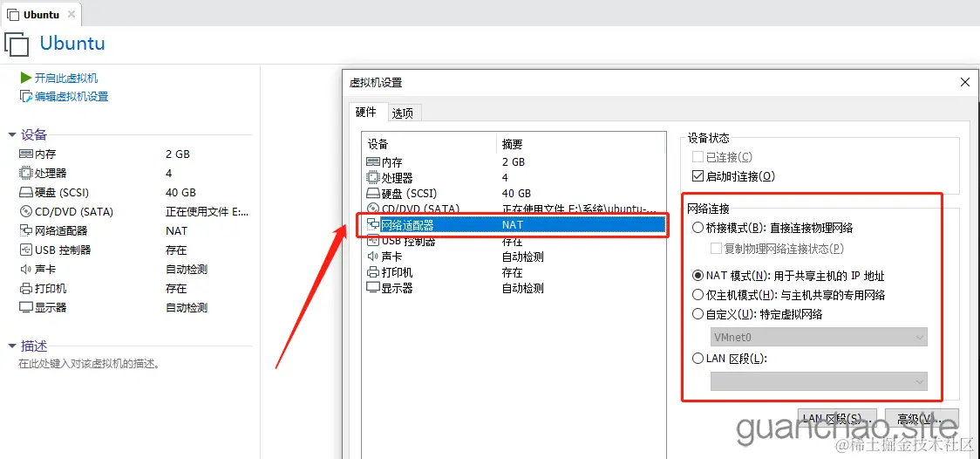Click 网络适配器 label in left panel
The height and width of the screenshot is (459, 980).
61,230
